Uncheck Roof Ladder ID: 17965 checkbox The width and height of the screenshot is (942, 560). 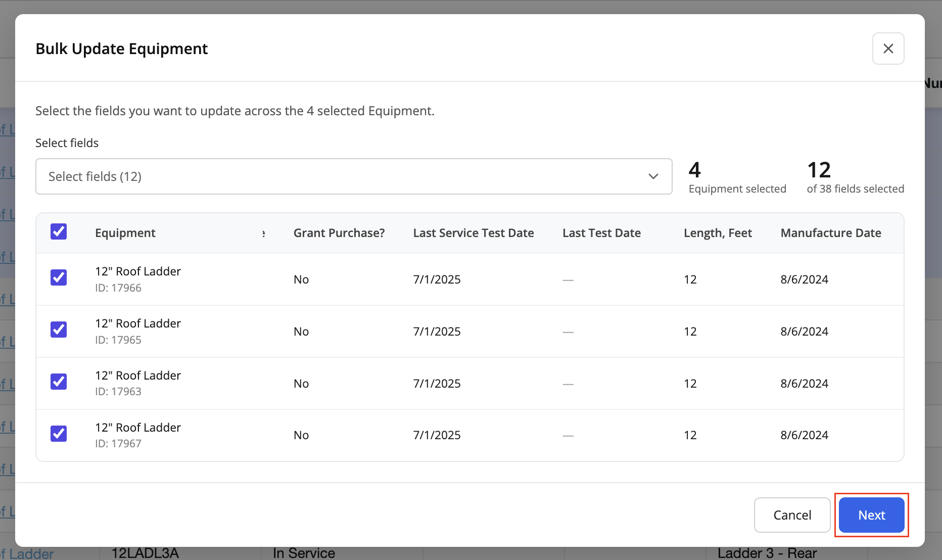coord(59,330)
